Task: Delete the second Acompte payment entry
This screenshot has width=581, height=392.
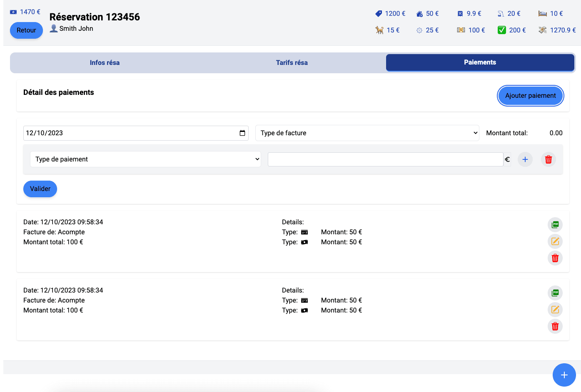Action: tap(555, 326)
